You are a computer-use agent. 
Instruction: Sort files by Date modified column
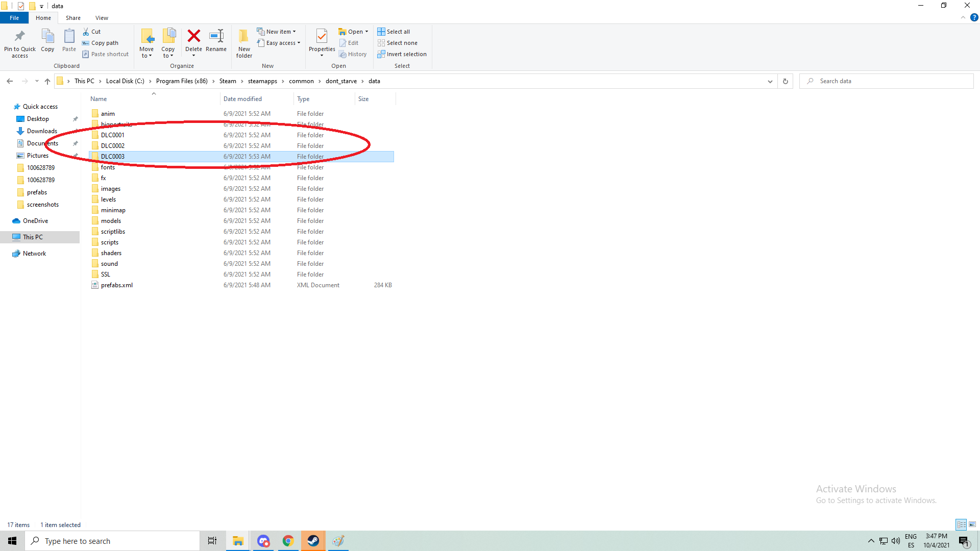[242, 99]
